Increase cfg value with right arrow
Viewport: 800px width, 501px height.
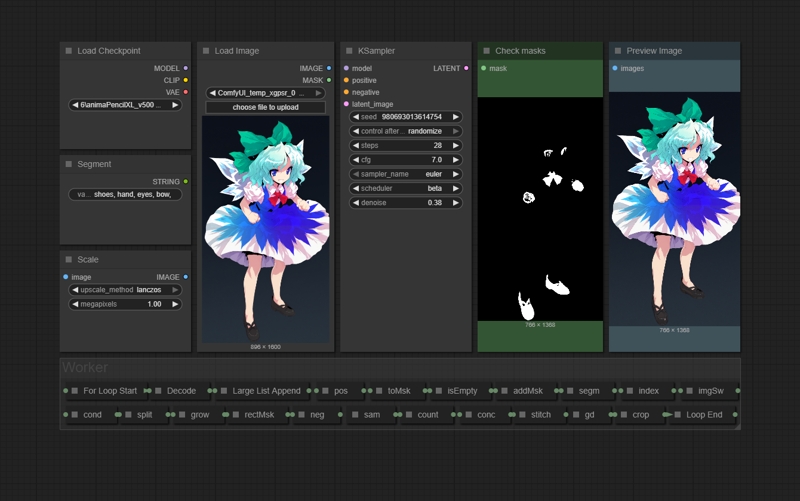pos(456,160)
